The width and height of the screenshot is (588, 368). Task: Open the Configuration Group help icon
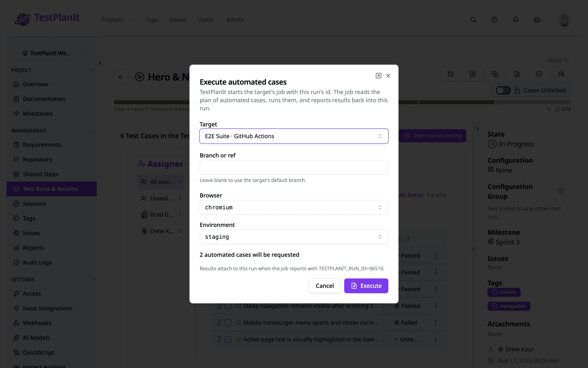pyautogui.click(x=561, y=191)
